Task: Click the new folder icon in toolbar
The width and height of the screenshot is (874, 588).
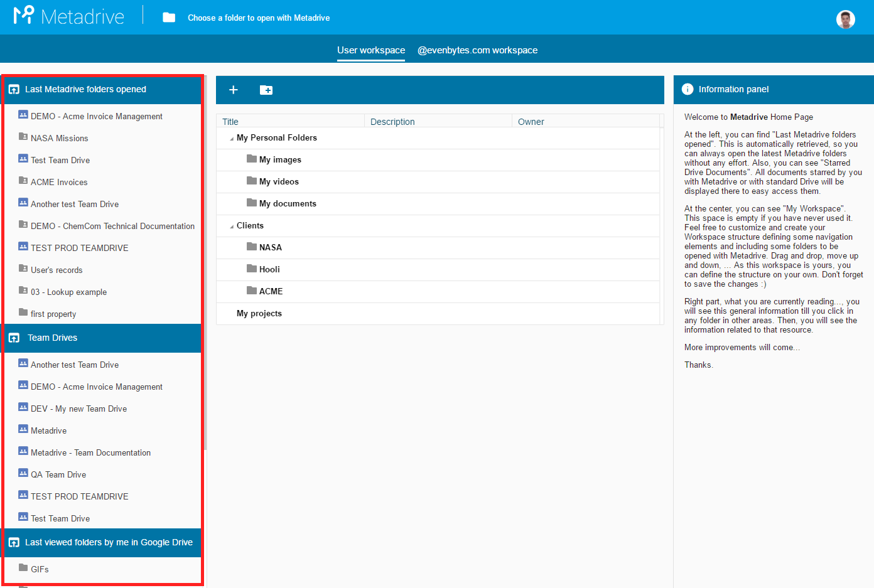Action: [x=266, y=90]
